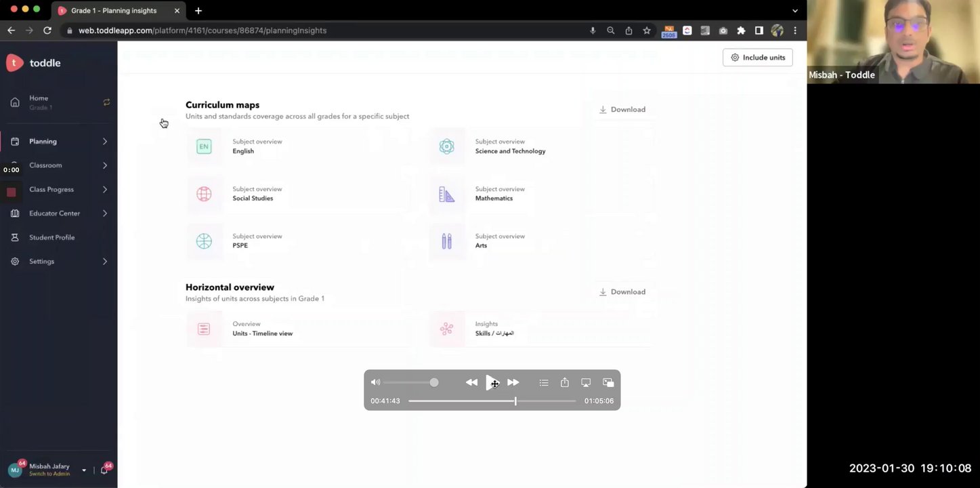Image resolution: width=980 pixels, height=488 pixels.
Task: Rewind the video playback
Action: point(471,383)
